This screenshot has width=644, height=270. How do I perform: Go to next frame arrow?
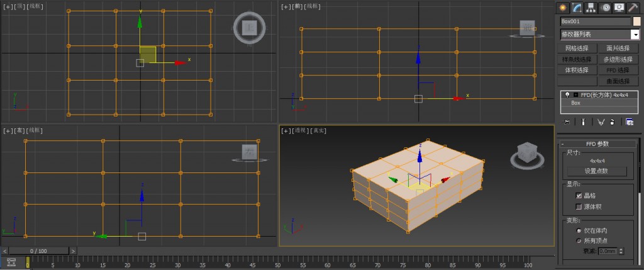73,250
